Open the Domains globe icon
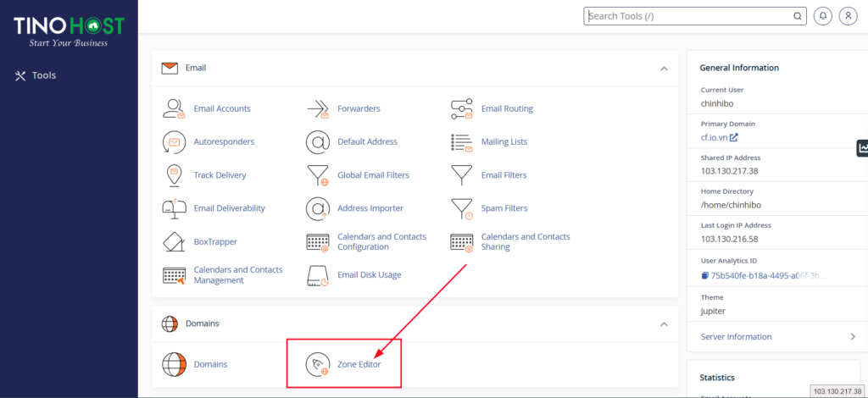This screenshot has width=868, height=398. (173, 364)
